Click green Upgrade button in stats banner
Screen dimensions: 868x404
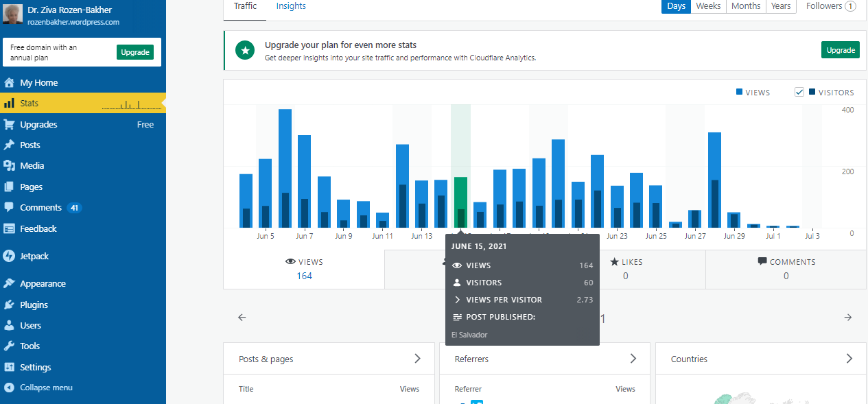(841, 50)
